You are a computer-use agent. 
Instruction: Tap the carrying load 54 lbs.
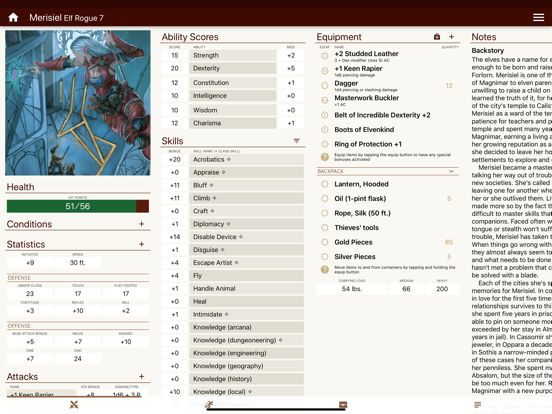coord(352,289)
